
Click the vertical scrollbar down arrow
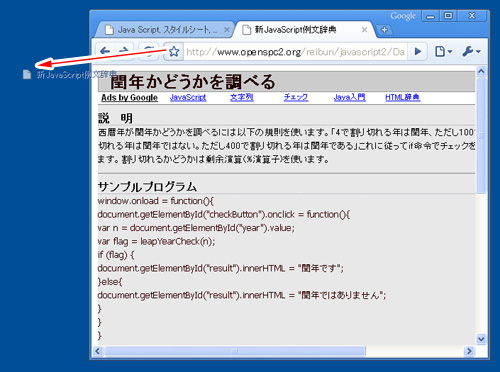tap(481, 339)
